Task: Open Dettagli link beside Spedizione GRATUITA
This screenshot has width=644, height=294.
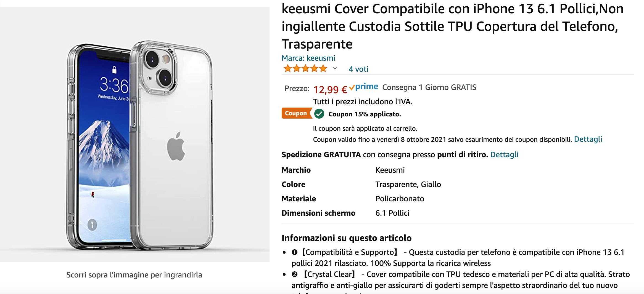Action: pyautogui.click(x=504, y=154)
